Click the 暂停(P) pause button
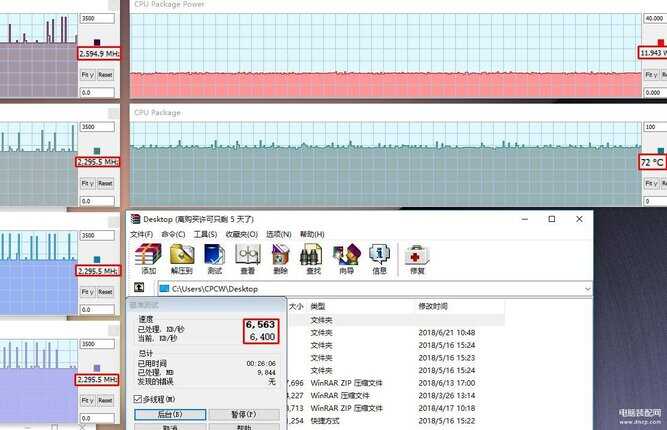667x430 pixels. coord(244,414)
